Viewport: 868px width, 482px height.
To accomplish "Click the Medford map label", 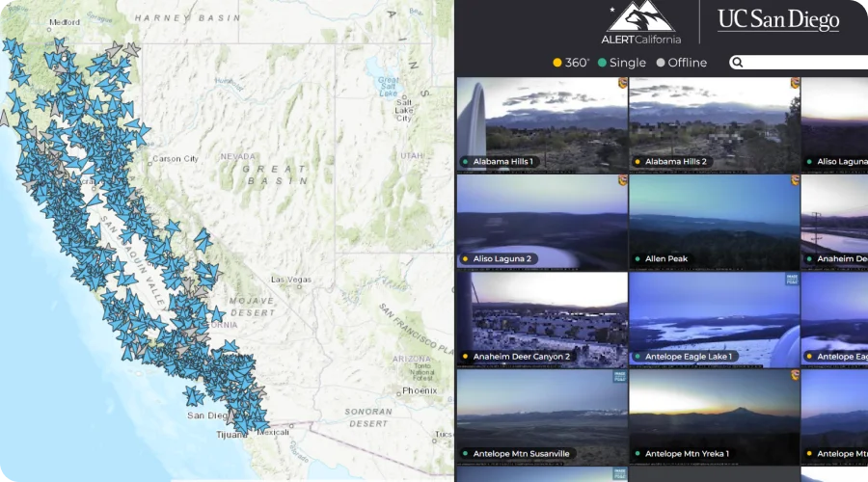I will 65,22.
